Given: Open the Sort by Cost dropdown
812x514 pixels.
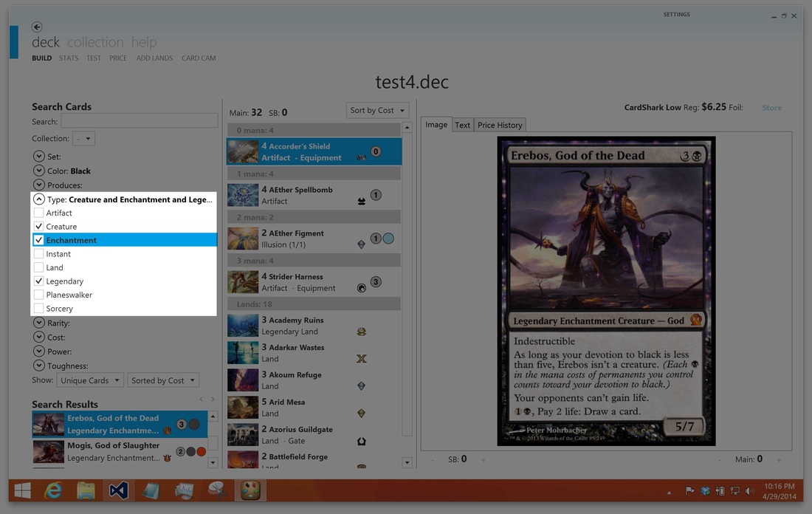Looking at the screenshot, I should (x=376, y=109).
